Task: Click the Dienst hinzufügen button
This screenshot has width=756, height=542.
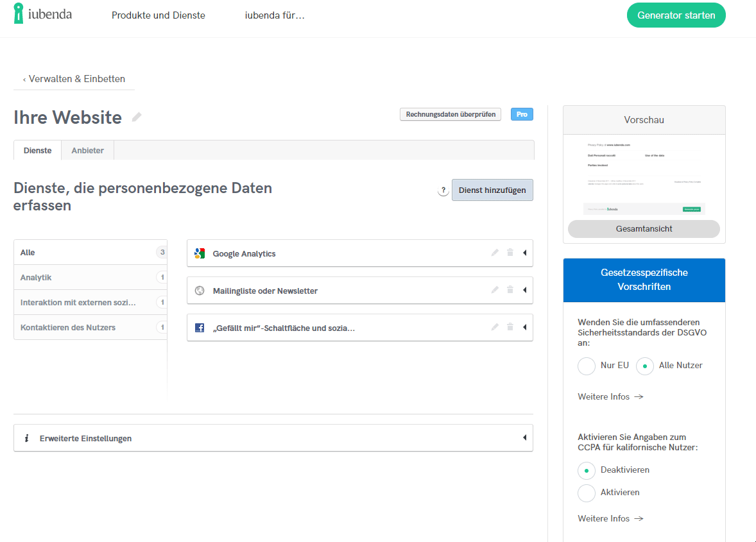Action: click(x=492, y=191)
